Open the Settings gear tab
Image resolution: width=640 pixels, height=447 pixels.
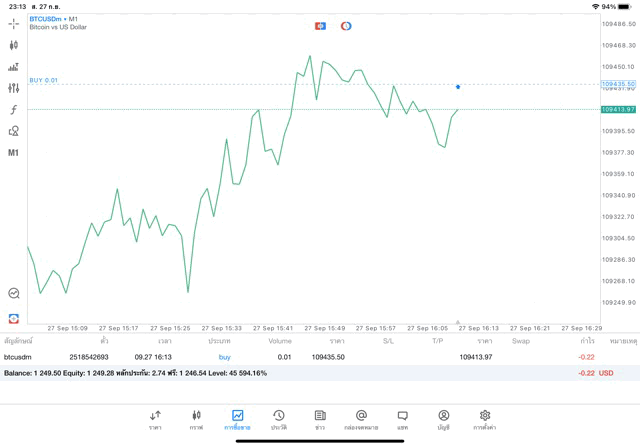(x=485, y=419)
